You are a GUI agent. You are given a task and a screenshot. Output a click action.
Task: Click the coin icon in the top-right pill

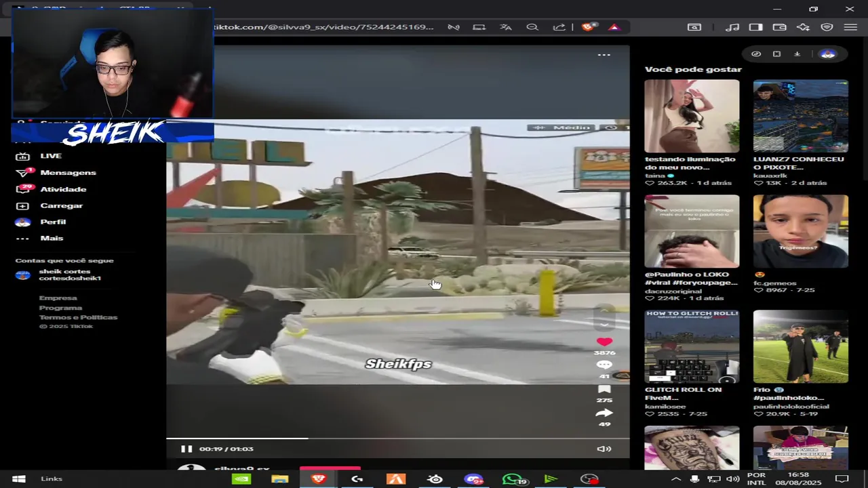coord(756,54)
